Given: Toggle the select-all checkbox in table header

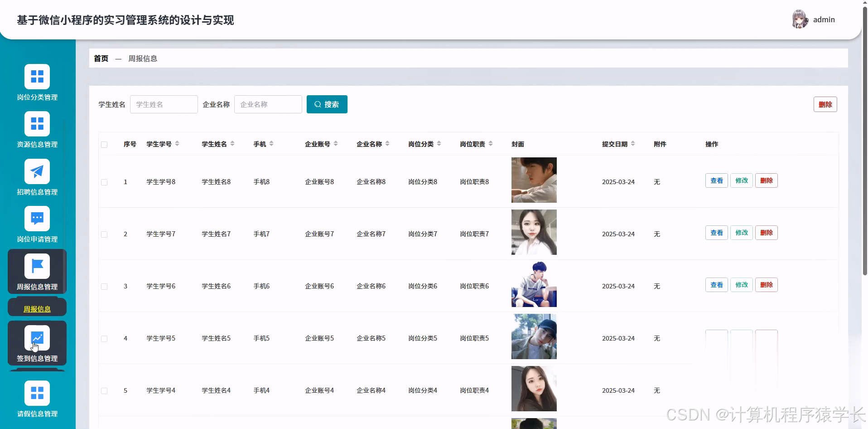Looking at the screenshot, I should click(x=104, y=144).
